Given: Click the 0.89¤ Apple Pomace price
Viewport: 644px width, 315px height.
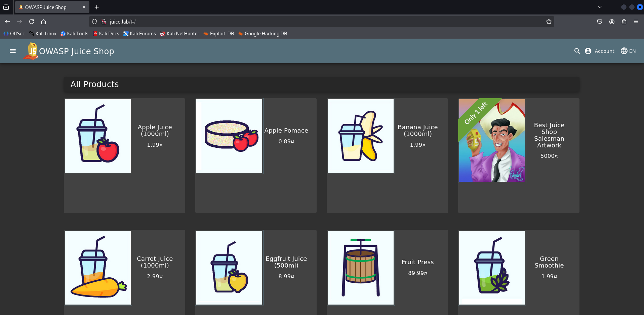Looking at the screenshot, I should tap(286, 141).
